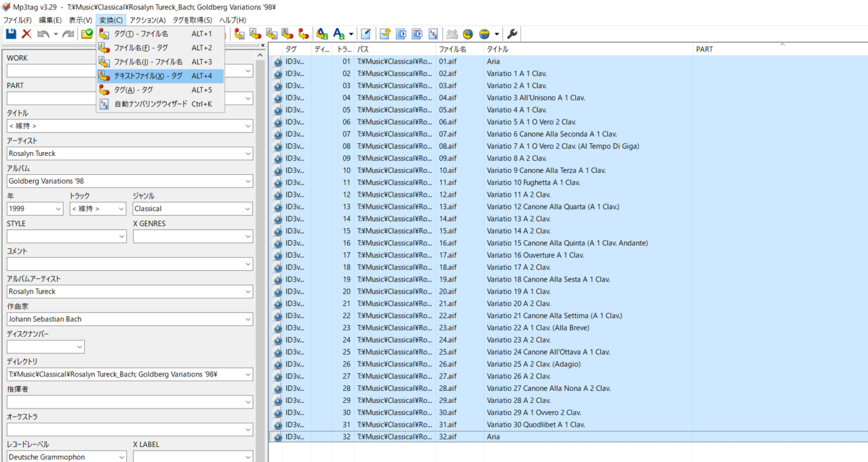Image resolution: width=868 pixels, height=462 pixels.
Task: Choose 自動ナンバリングウィザード from the menu
Action: coord(160,104)
